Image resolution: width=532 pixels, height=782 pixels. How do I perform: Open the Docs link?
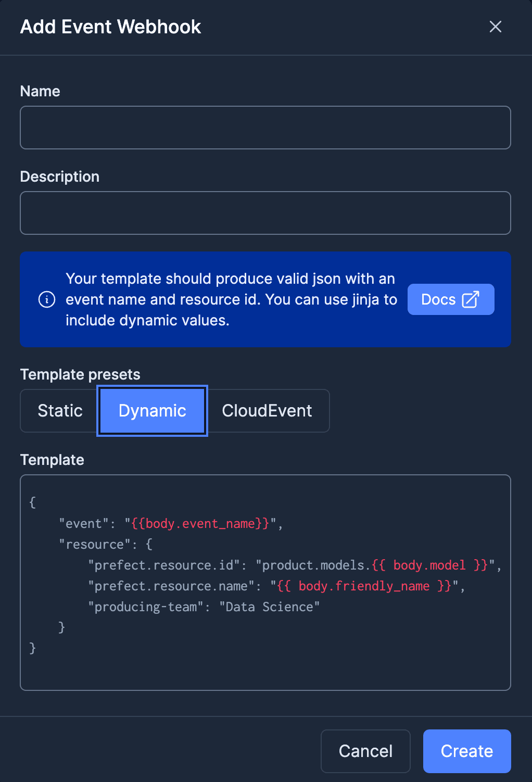(450, 299)
